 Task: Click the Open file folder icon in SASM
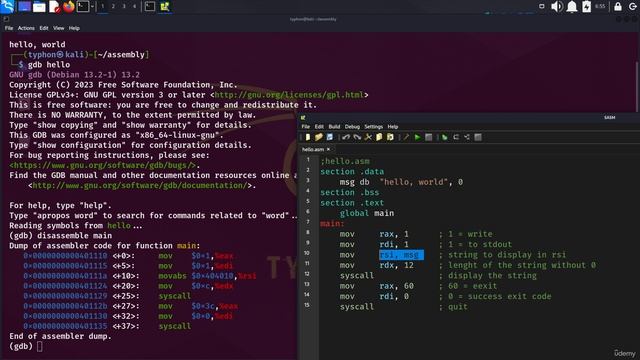(318, 138)
